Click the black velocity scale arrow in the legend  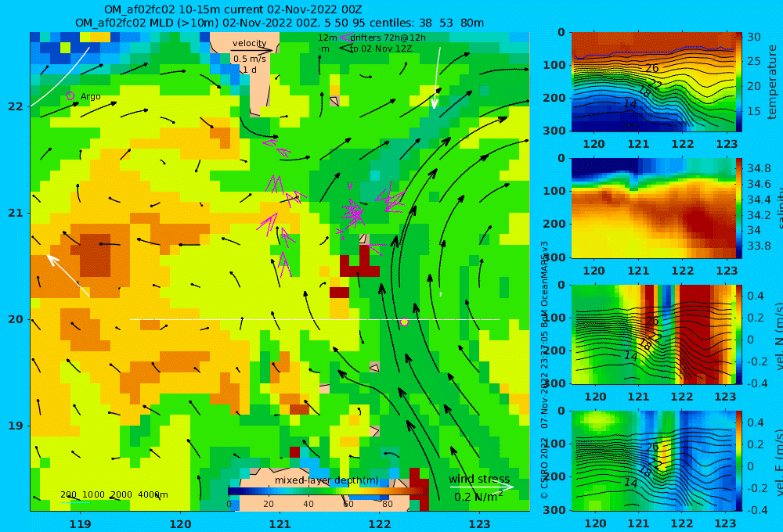[x=252, y=50]
